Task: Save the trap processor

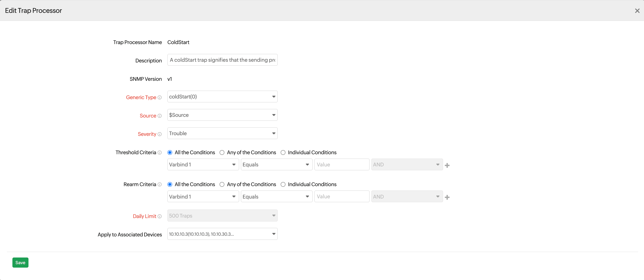Action: click(x=20, y=262)
